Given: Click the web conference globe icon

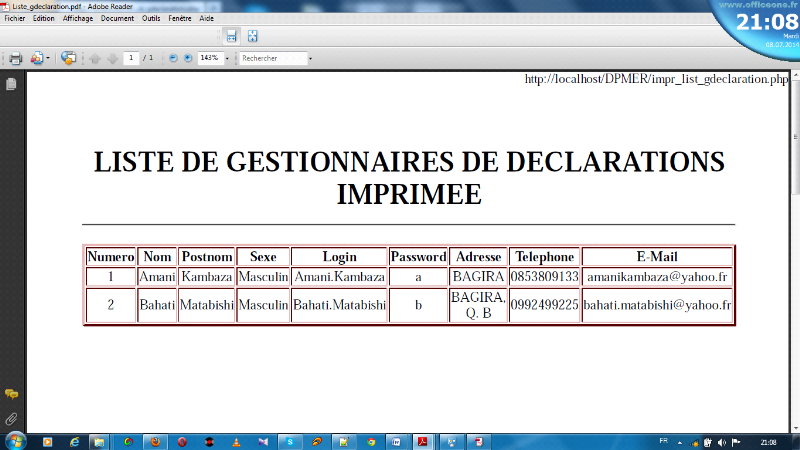Looking at the screenshot, I should pos(68,58).
